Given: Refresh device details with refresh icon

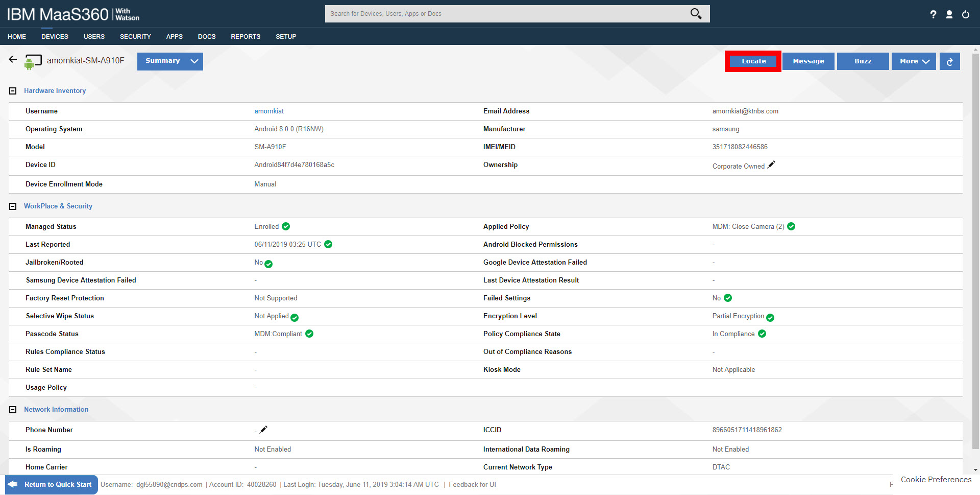Looking at the screenshot, I should pos(949,61).
